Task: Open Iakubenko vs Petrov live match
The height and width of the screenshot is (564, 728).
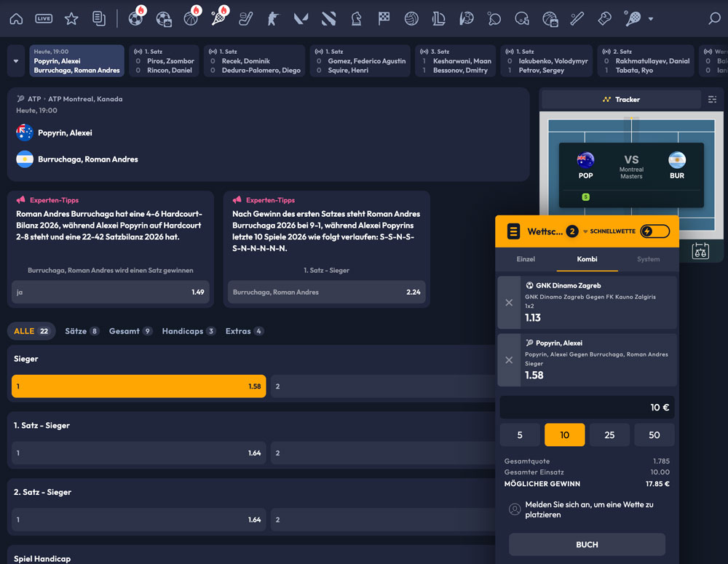Action: click(x=547, y=61)
